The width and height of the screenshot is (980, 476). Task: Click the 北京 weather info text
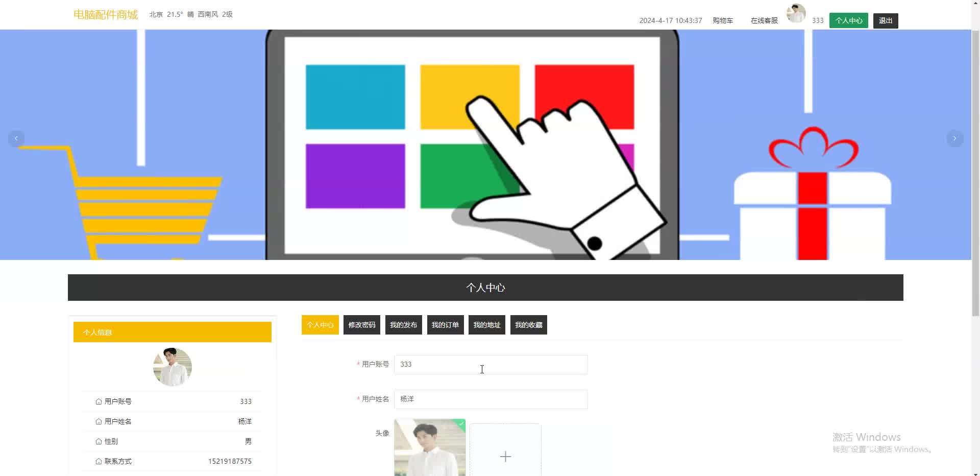tap(191, 14)
